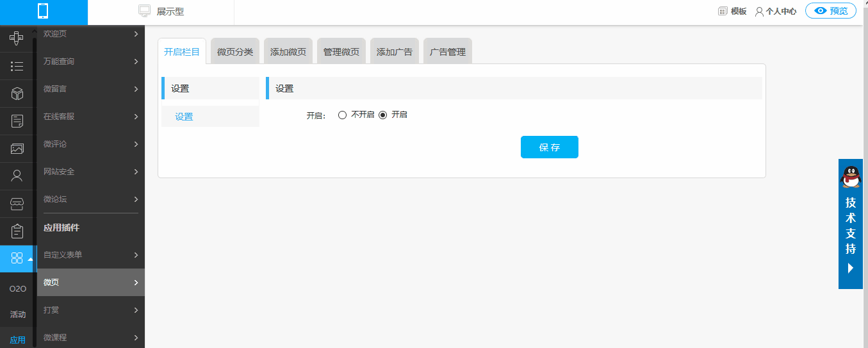This screenshot has height=348, width=868.
Task: Click the monitor icon beside 展示型
Action: (x=145, y=11)
